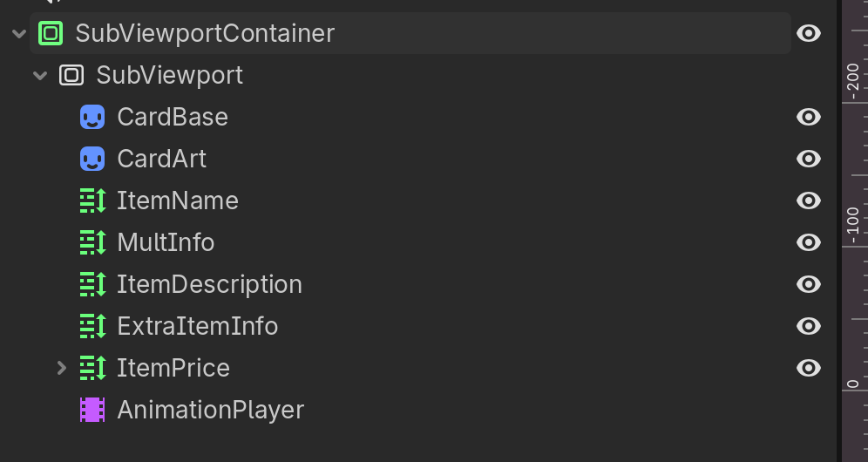Toggle the ItemPrice eye icon

click(x=808, y=368)
